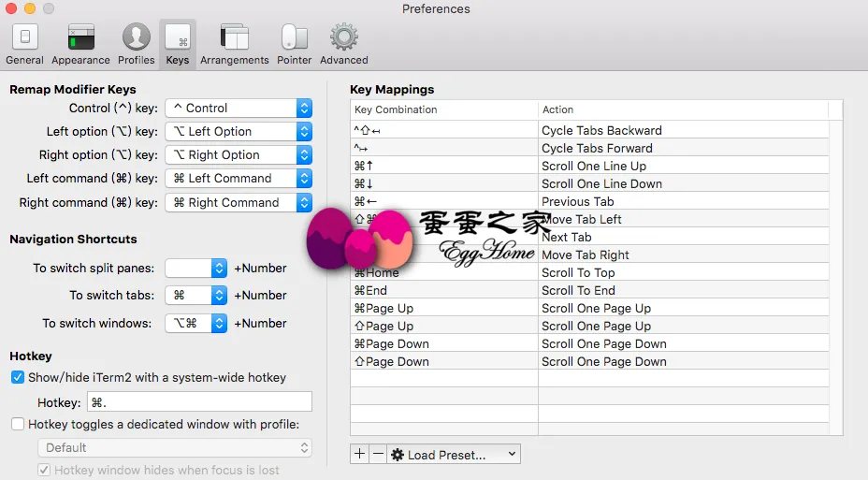
Task: Select the Scroll One Line Up row
Action: (x=589, y=166)
